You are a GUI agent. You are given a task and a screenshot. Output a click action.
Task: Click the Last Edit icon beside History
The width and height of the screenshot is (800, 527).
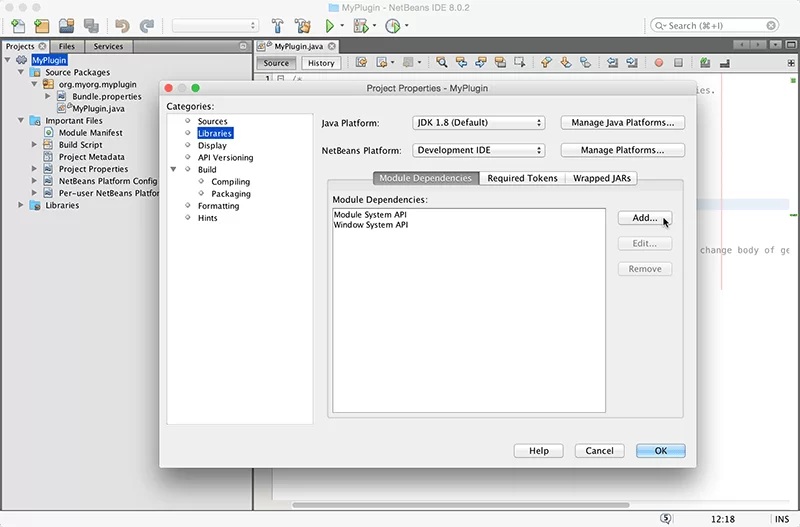361,63
